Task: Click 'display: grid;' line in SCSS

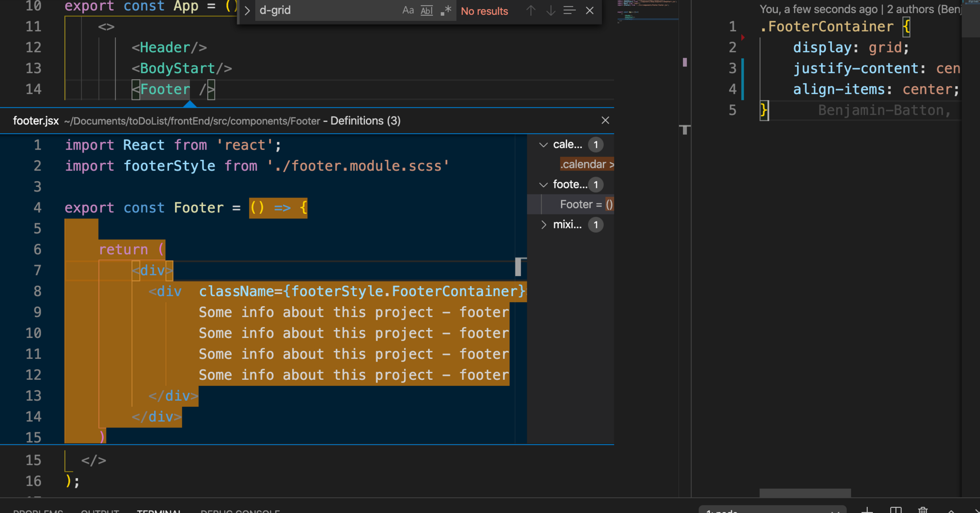Action: coord(851,47)
